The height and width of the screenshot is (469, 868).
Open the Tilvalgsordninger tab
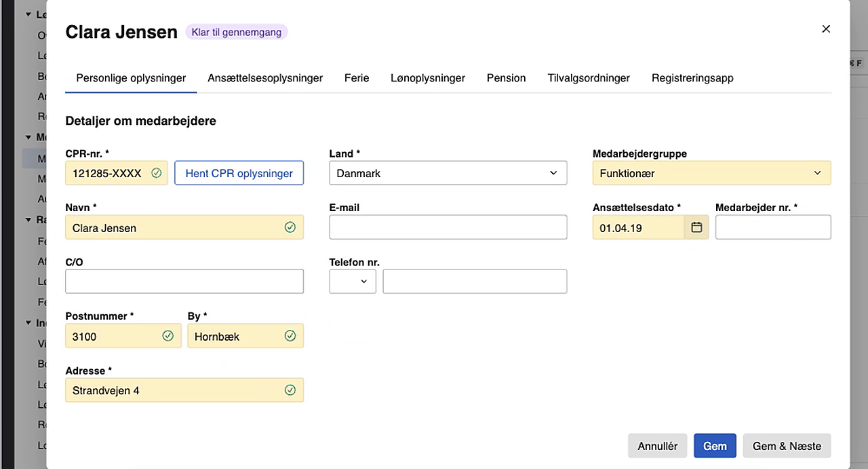point(589,78)
